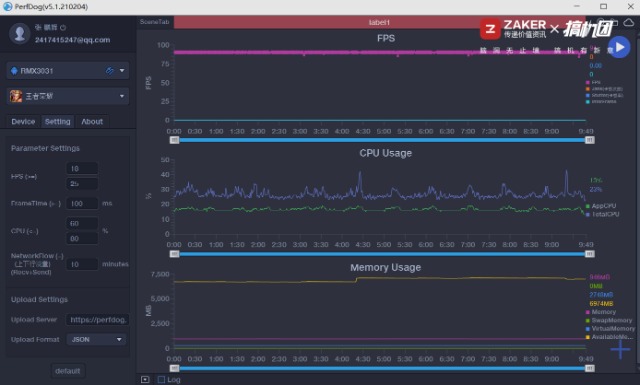
Task: Click the Upload Settings heading
Action: 39,300
